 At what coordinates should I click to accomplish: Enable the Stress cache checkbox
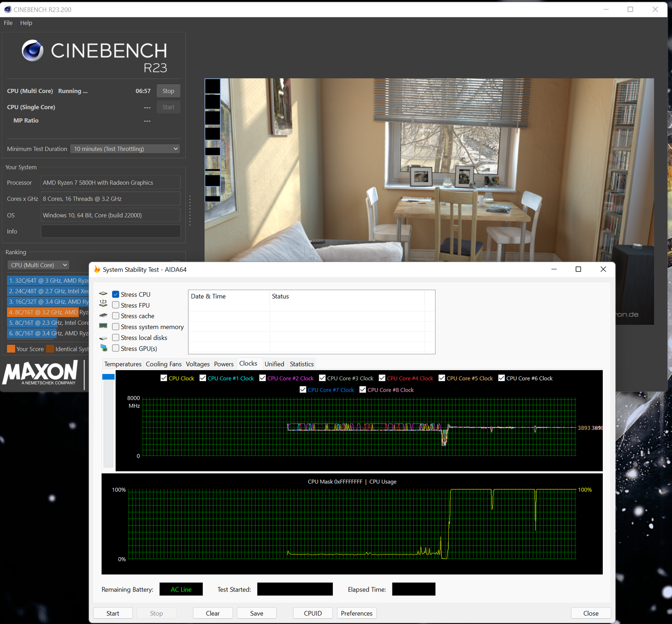coord(116,316)
